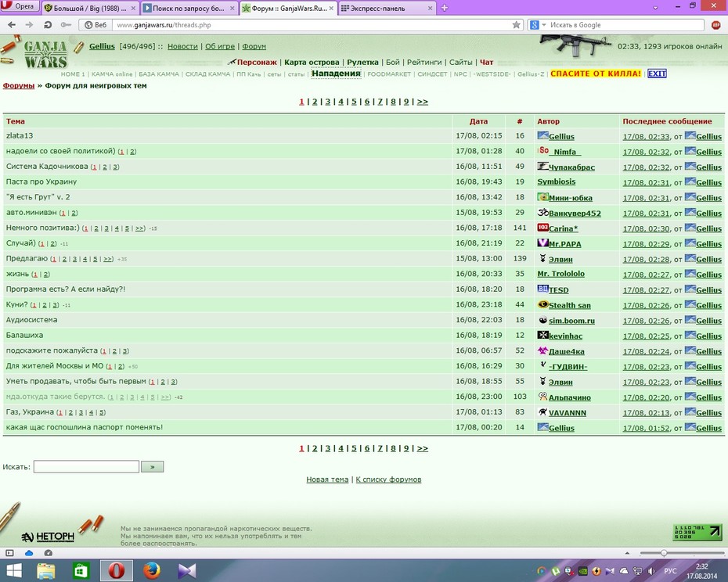The width and height of the screenshot is (728, 582).
Task: Click the zoom slider in the status bar
Action: point(682,553)
